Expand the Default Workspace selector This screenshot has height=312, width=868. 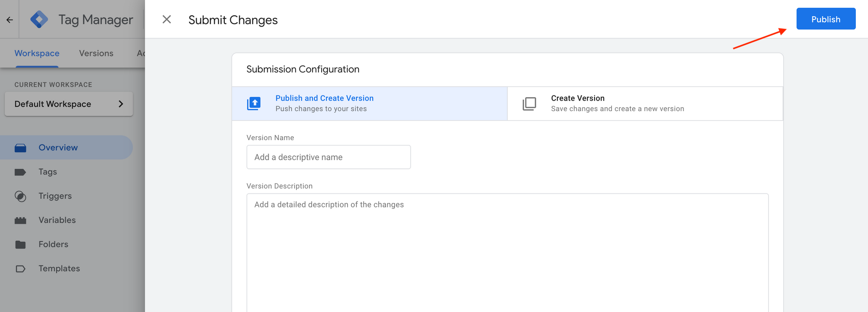pos(69,104)
